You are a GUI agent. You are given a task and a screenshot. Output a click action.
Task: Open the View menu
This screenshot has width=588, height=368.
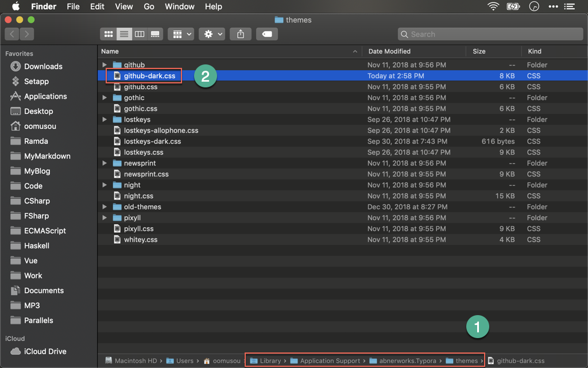pos(124,6)
